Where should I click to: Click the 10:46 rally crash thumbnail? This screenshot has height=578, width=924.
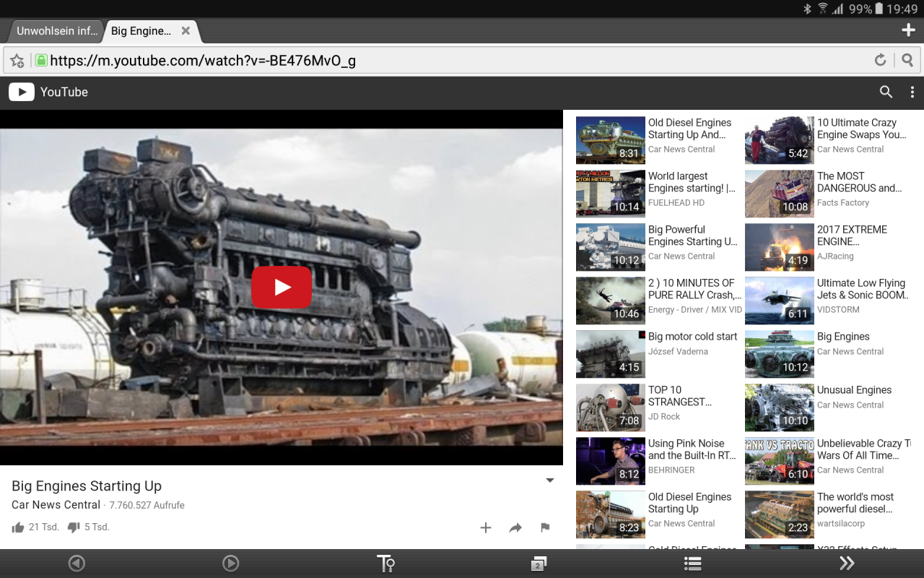(610, 301)
